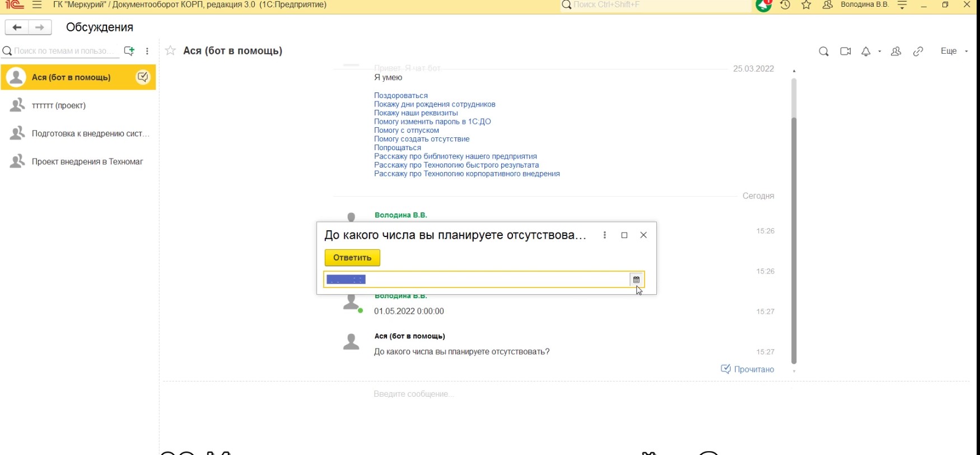Click the user icon beside Володина В.В.
The height and width of the screenshot is (455, 980).
828,5
